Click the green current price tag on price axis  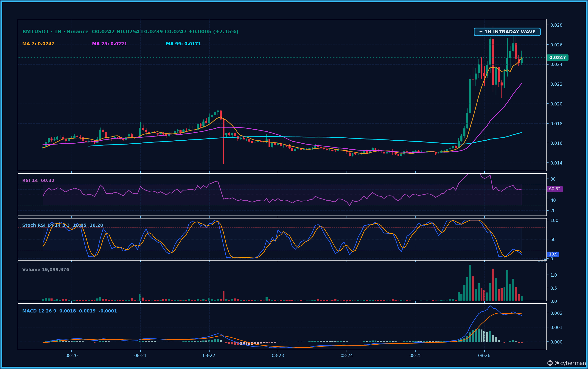pos(557,58)
